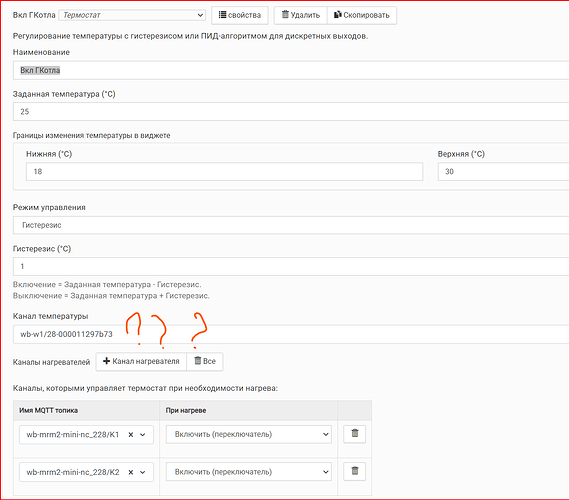Screen dimensions: 569x500
Task: Open the свойства properties button
Action: (x=240, y=15)
